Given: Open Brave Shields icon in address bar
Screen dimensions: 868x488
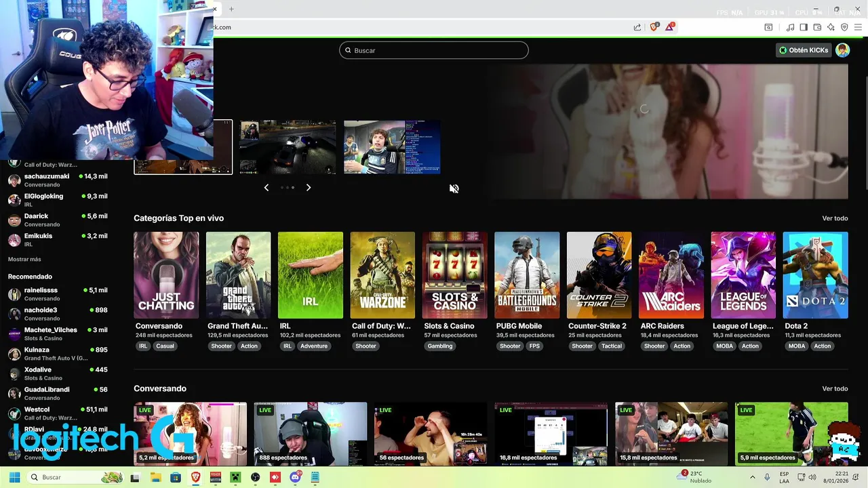Looking at the screenshot, I should click(654, 27).
